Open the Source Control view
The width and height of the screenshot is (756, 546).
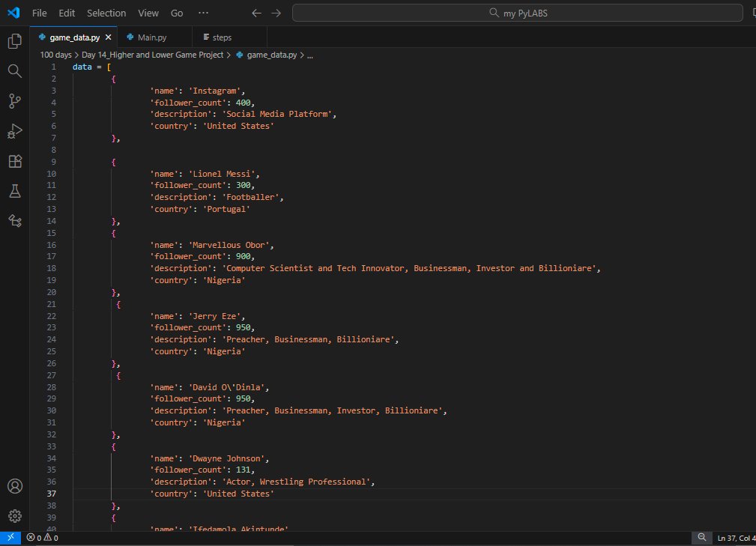coord(15,100)
